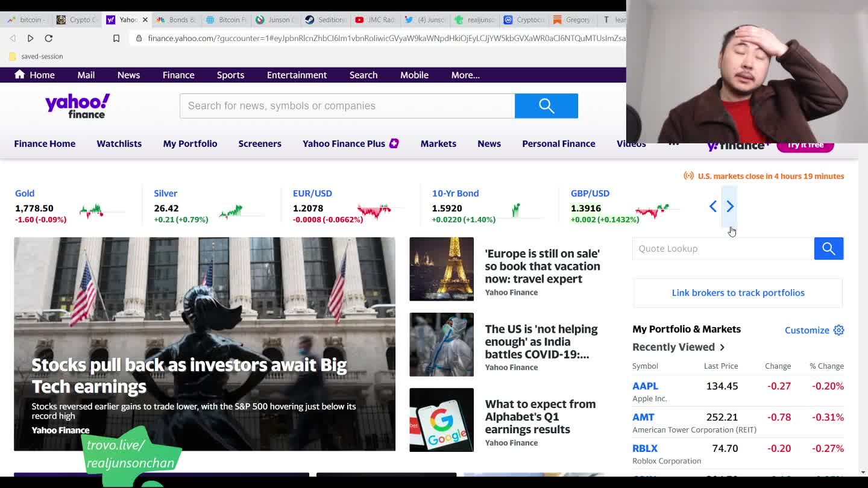The width and height of the screenshot is (868, 488).
Task: Focus the news, symbols or companies search box
Action: (347, 106)
